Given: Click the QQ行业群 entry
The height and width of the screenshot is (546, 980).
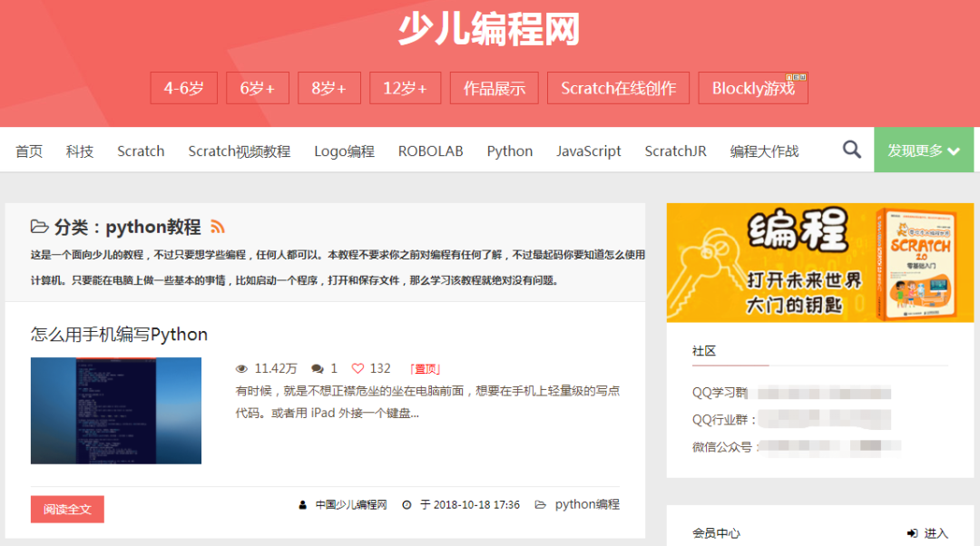Looking at the screenshot, I should [791, 419].
